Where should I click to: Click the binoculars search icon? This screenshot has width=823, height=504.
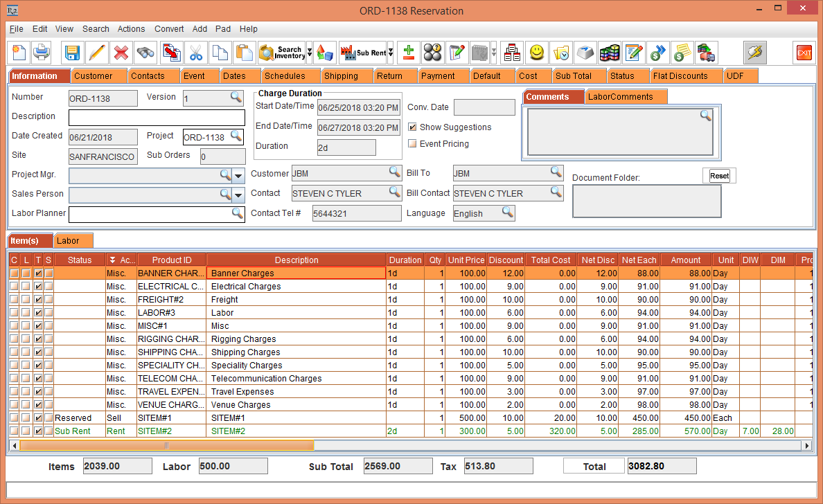(x=145, y=53)
